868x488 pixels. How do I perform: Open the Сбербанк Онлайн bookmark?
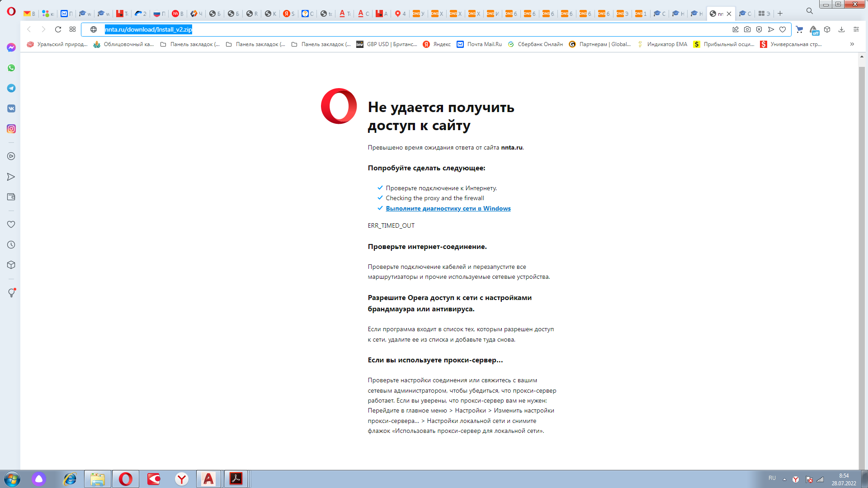[x=535, y=44]
